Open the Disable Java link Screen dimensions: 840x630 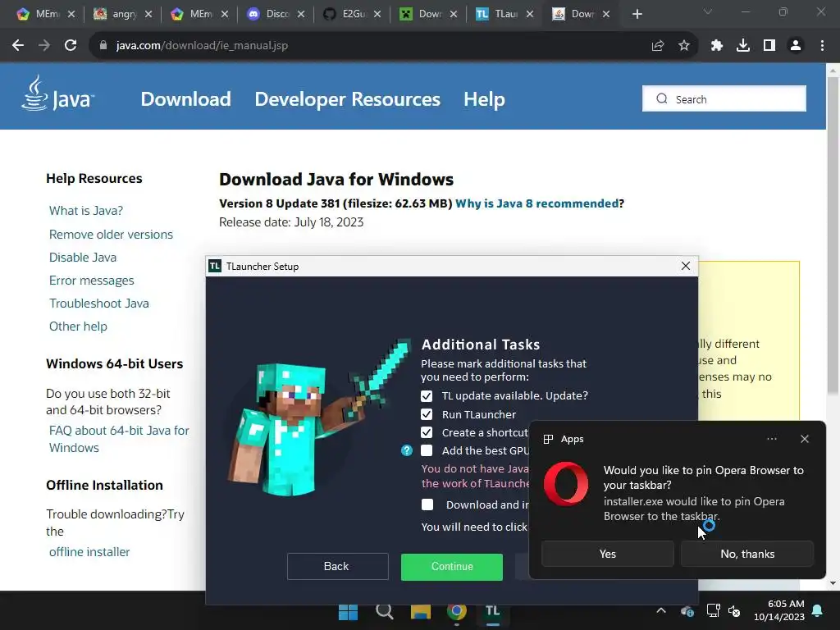83,258
